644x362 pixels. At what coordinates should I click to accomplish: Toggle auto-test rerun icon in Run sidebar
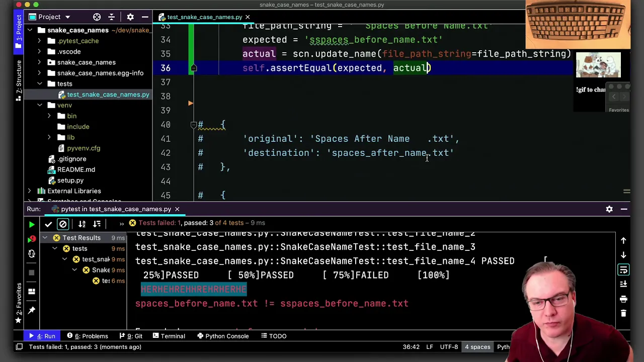click(32, 254)
